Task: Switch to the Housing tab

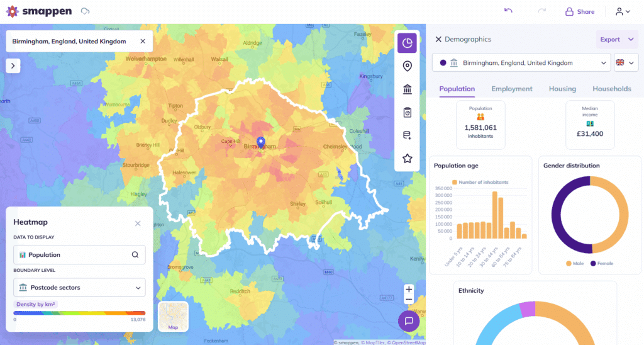Action: point(562,89)
